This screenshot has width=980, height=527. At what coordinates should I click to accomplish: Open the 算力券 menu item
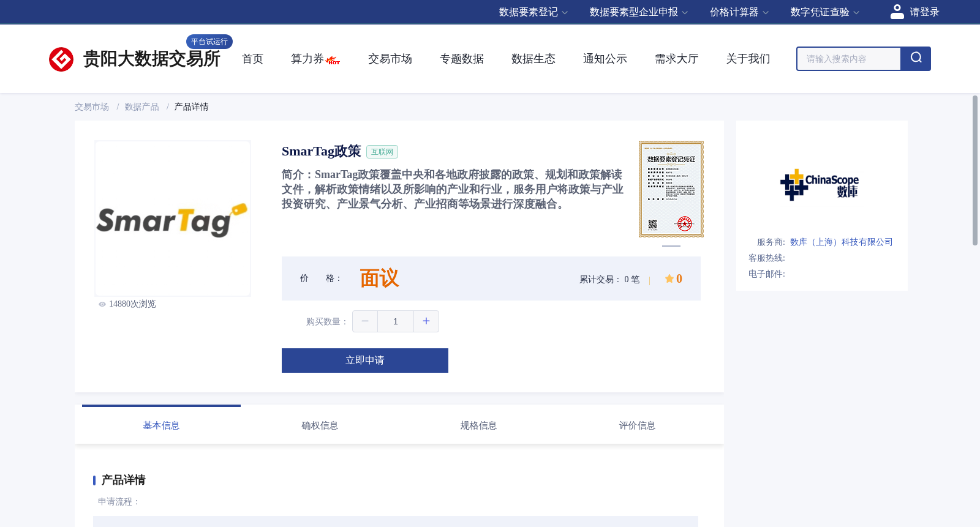307,59
